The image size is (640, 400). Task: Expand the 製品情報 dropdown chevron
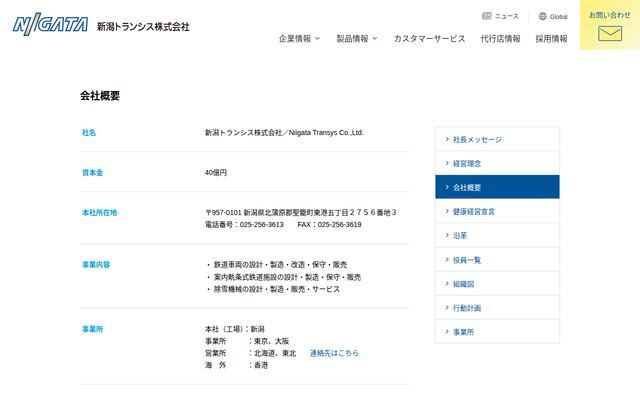click(x=375, y=38)
